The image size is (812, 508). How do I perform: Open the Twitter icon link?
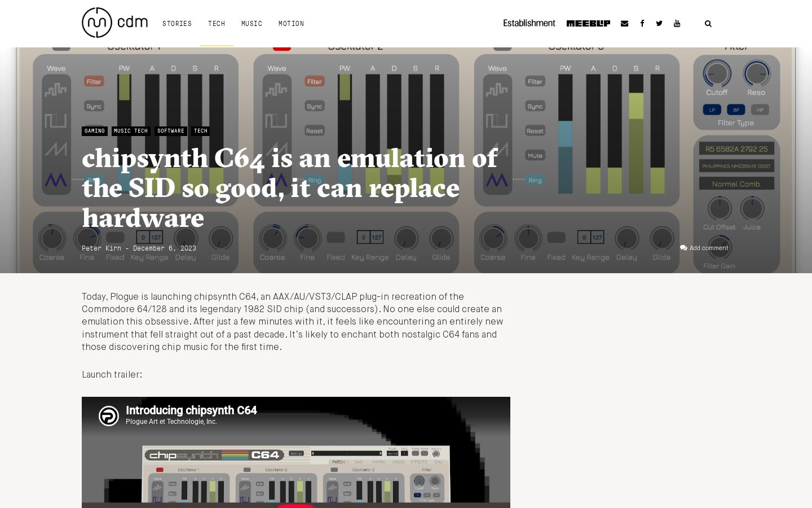(659, 24)
